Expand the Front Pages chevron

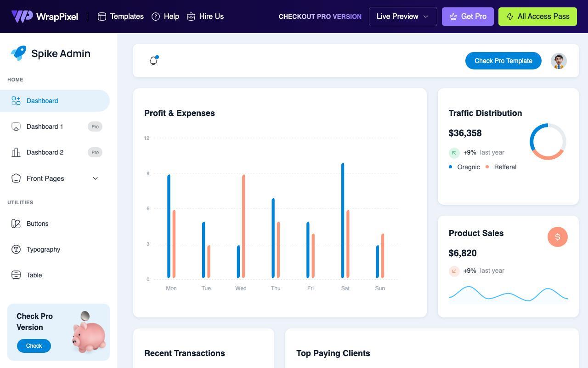96,178
